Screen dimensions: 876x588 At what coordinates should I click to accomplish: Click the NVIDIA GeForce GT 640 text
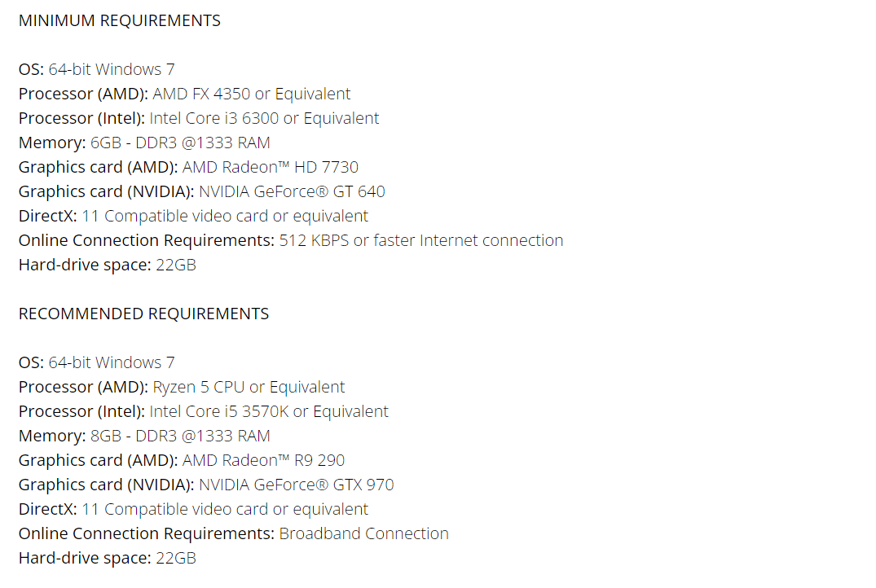click(292, 191)
